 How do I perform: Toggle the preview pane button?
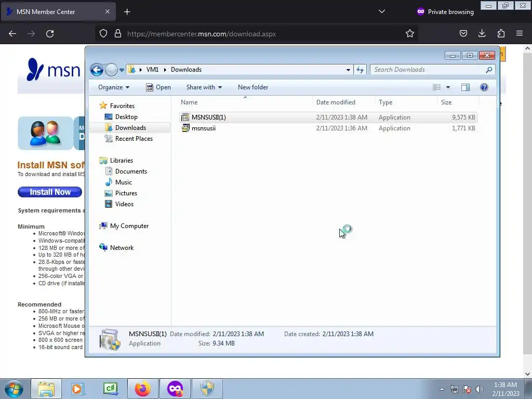click(x=465, y=87)
